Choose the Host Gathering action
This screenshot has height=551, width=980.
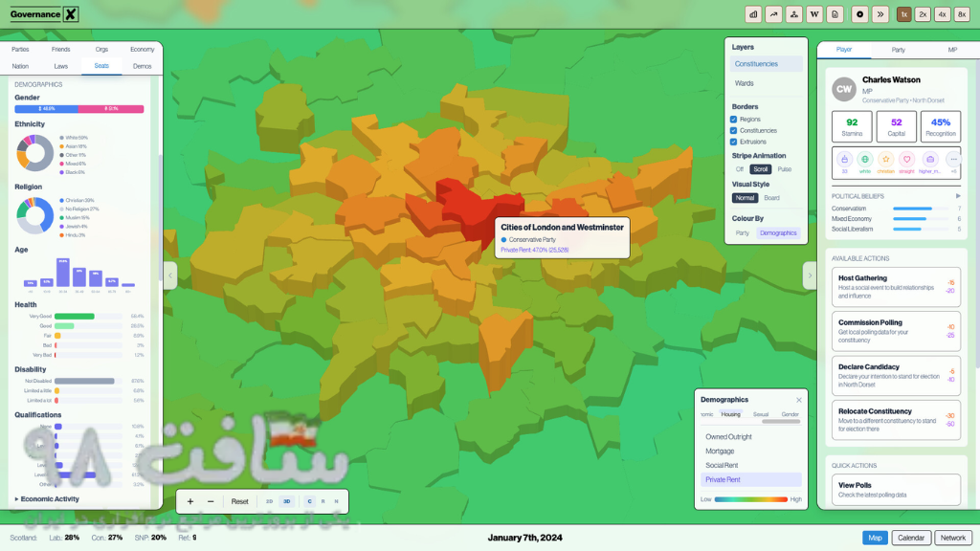[896, 287]
